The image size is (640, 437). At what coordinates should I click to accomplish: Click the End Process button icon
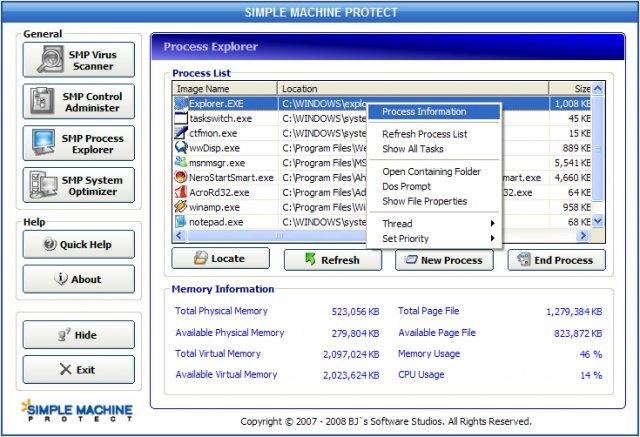click(524, 260)
